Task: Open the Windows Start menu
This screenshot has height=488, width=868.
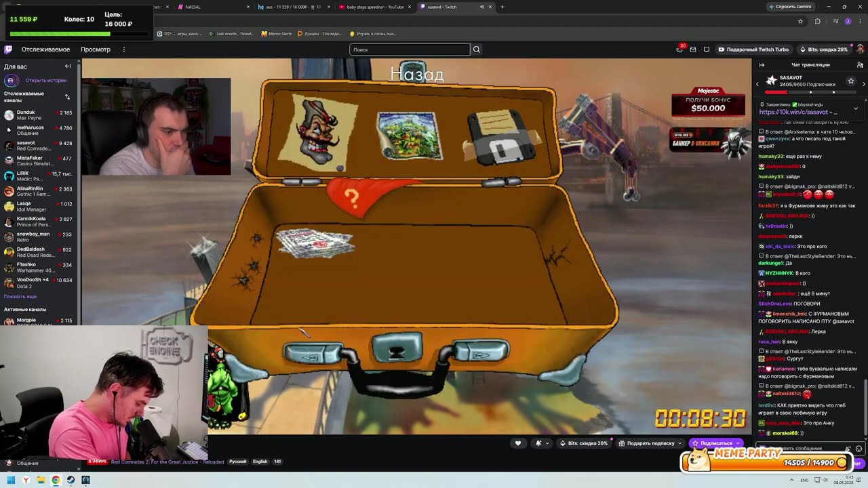Action: coord(11,480)
